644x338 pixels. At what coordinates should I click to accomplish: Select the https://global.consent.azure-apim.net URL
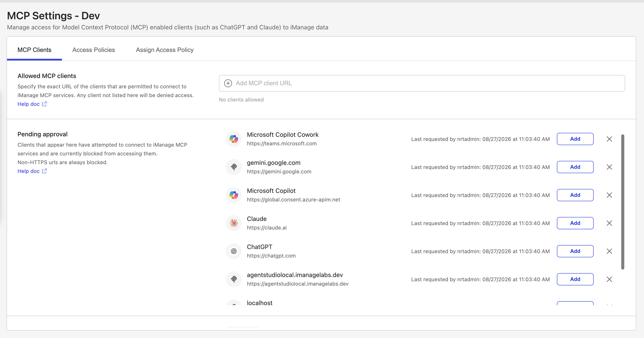294,199
